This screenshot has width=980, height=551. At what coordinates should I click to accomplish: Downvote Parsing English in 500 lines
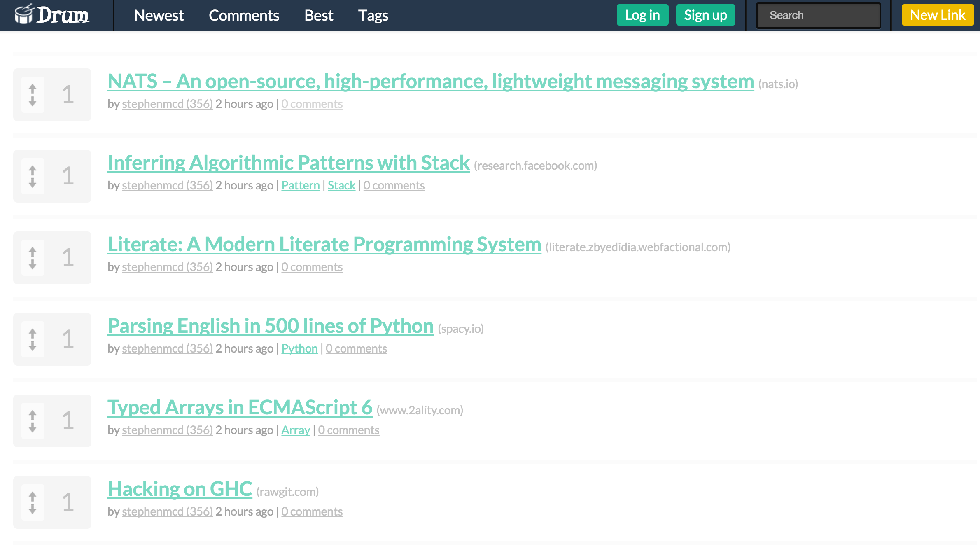tap(33, 346)
